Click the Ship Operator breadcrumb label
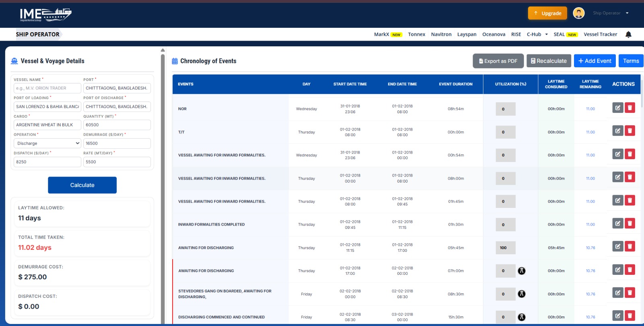This screenshot has width=644, height=326. (37, 34)
